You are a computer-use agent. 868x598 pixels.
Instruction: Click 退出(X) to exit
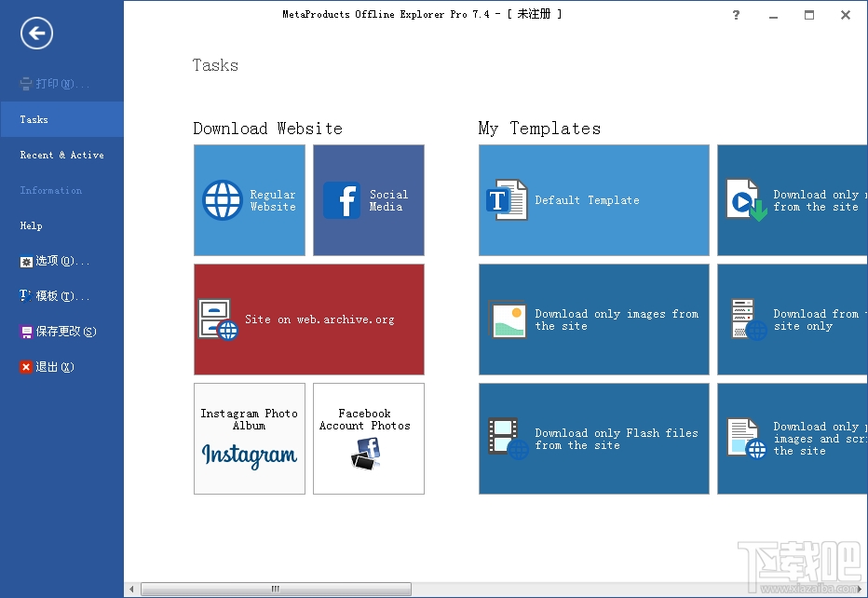click(48, 367)
